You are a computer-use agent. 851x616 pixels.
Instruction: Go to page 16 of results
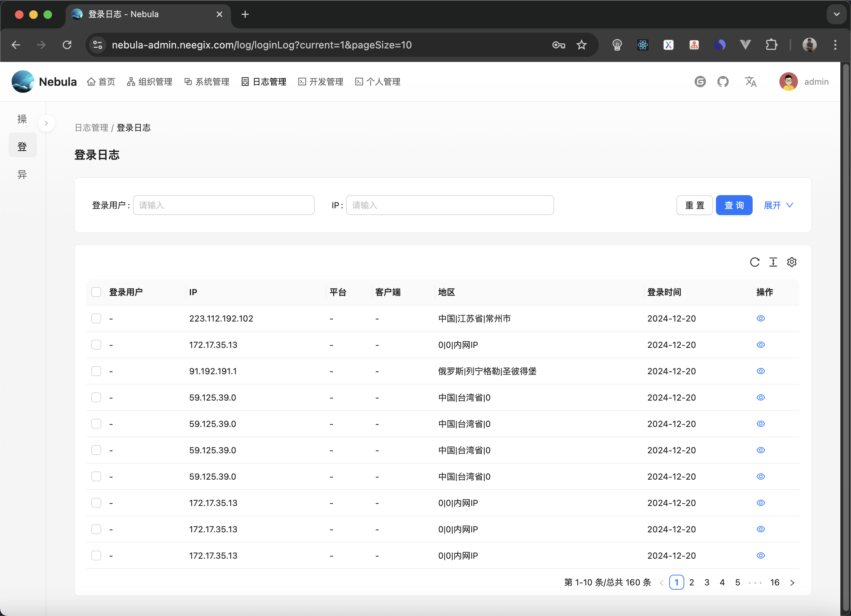pos(775,582)
